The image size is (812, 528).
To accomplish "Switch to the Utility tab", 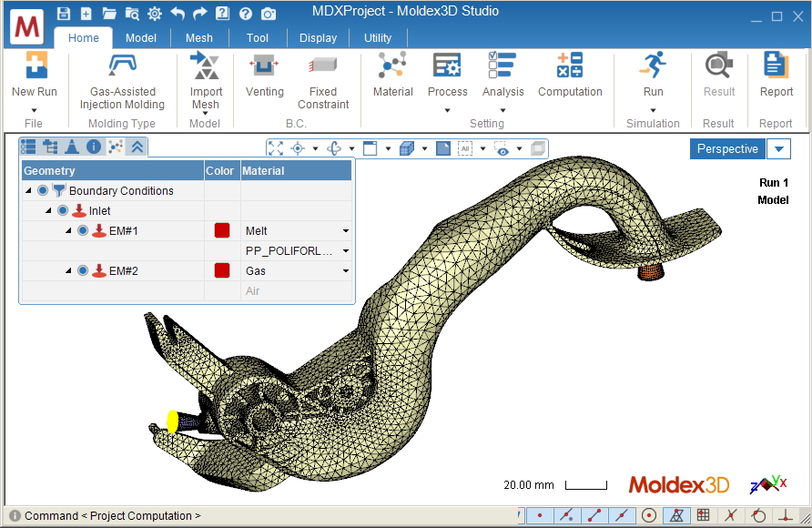I will 378,38.
